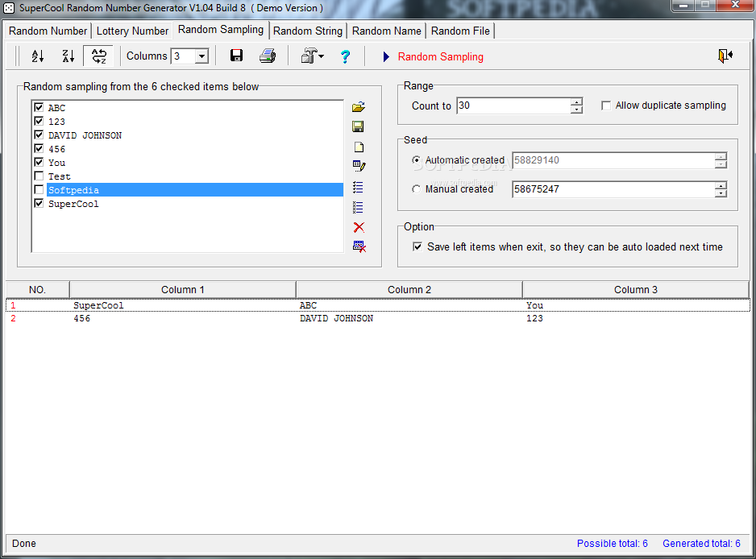Open item list file with folder icon
This screenshot has height=559, width=756.
coord(358,107)
